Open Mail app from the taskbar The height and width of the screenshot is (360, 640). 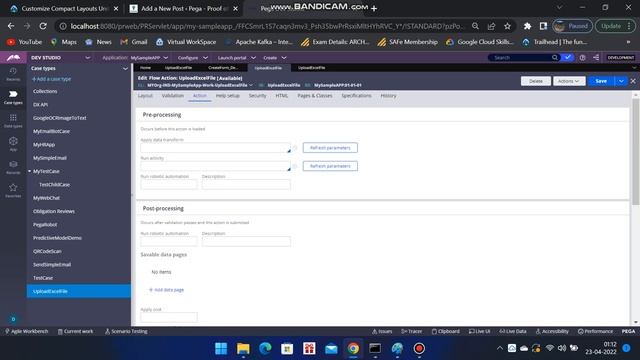click(x=331, y=349)
